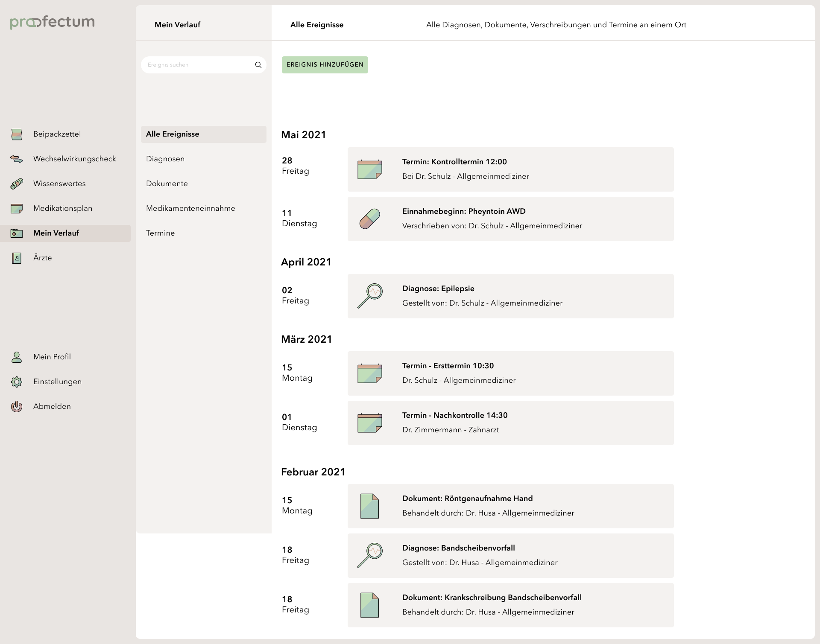Click the Beipackzettel sidebar icon

(17, 134)
